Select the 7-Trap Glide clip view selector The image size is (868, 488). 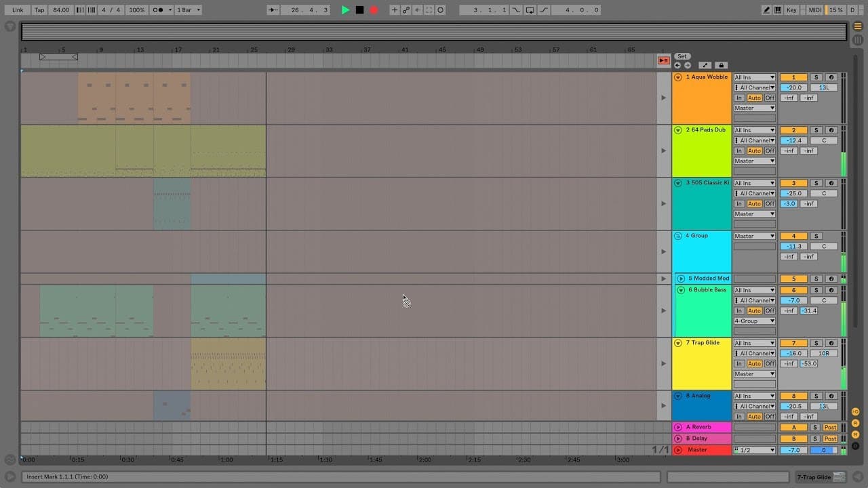[821, 477]
